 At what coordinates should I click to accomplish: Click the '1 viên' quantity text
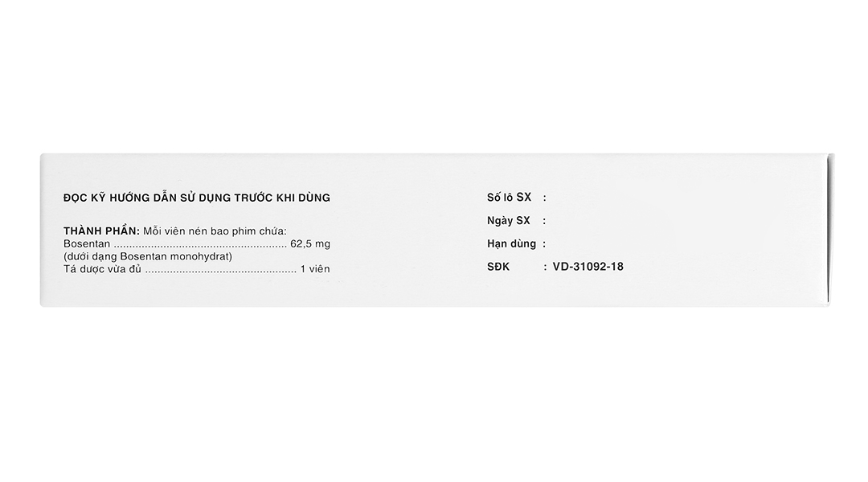point(315,269)
